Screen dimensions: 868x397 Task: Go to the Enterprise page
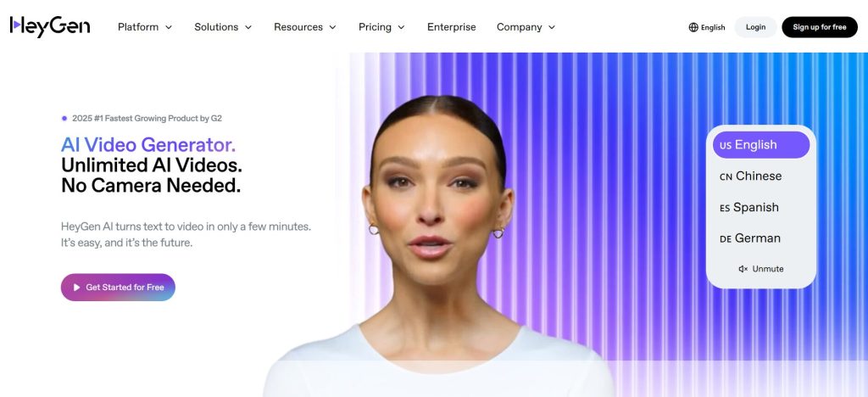(x=451, y=27)
